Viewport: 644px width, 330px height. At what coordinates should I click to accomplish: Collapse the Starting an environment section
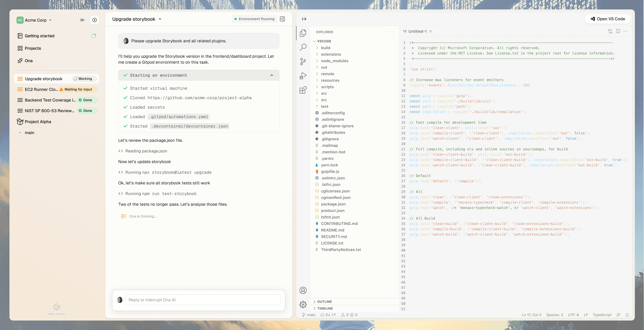point(272,75)
